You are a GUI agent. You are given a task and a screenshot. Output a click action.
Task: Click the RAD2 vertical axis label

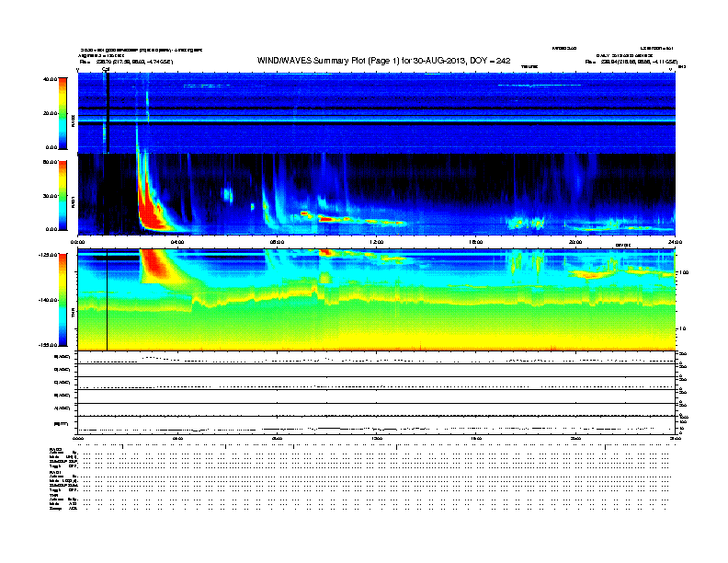click(73, 121)
